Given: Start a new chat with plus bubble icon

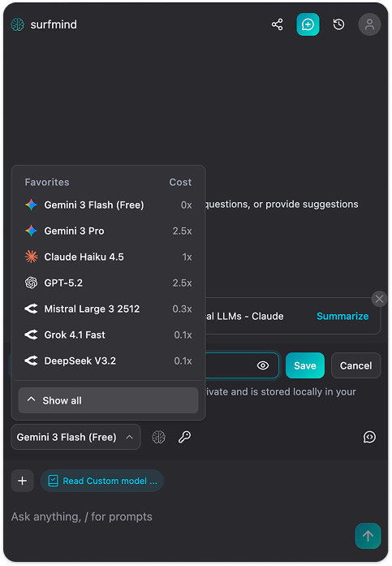Looking at the screenshot, I should click(x=308, y=24).
